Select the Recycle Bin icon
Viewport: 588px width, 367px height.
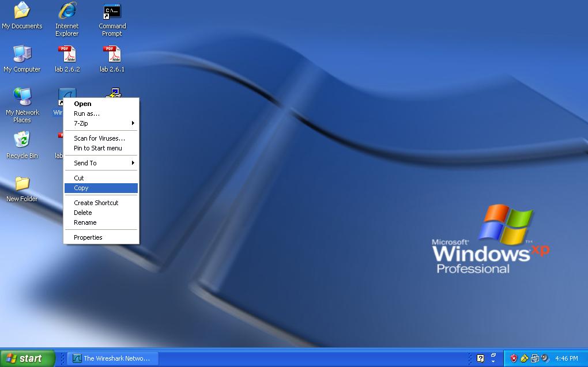tap(22, 139)
